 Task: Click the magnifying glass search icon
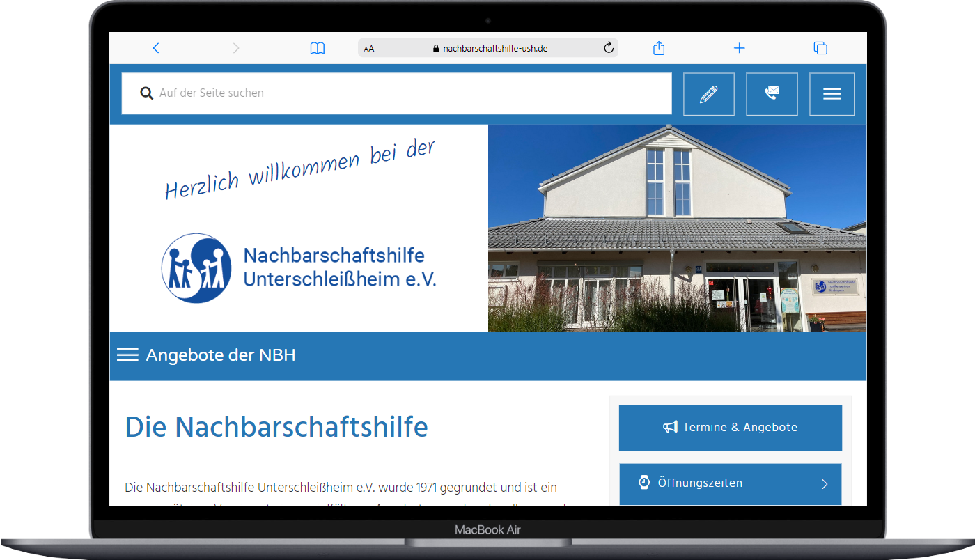[146, 93]
